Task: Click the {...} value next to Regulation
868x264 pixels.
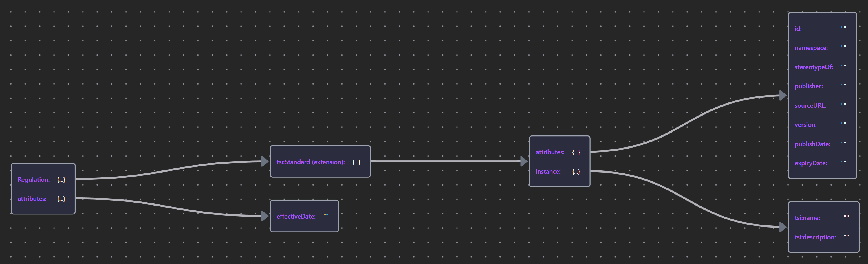Action: [61, 179]
